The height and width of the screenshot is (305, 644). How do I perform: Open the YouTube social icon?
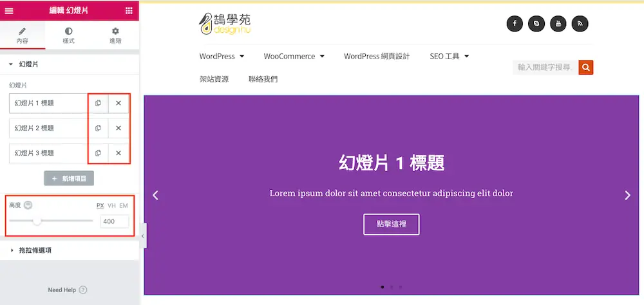[558, 24]
